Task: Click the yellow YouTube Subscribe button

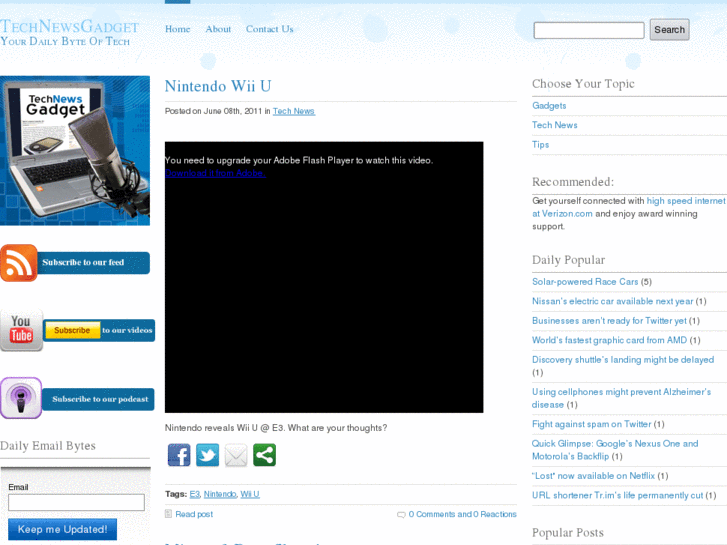Action: coord(72,330)
